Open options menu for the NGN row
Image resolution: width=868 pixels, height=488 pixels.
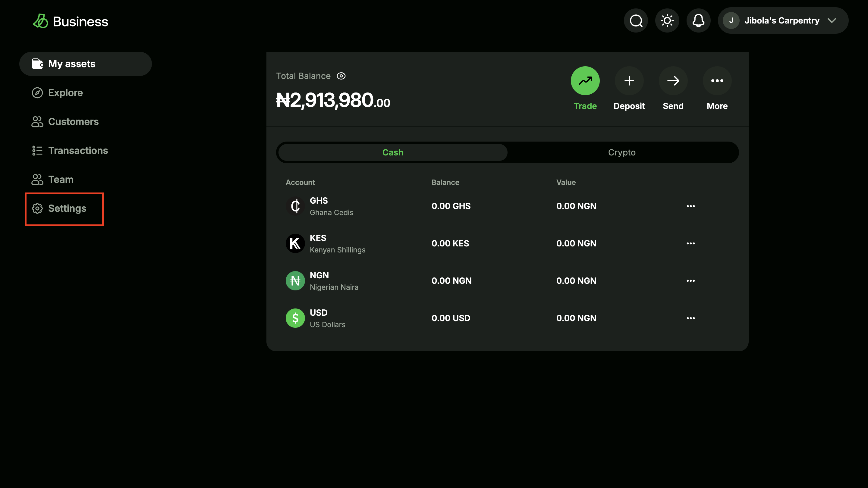coord(691,280)
